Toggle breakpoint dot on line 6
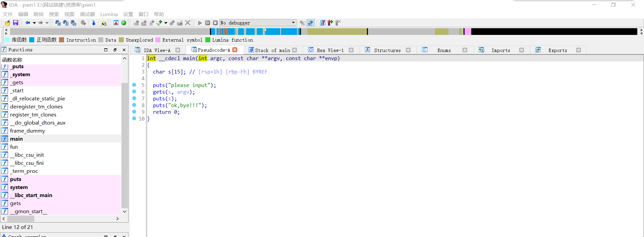The width and height of the screenshot is (644, 237). tap(134, 92)
